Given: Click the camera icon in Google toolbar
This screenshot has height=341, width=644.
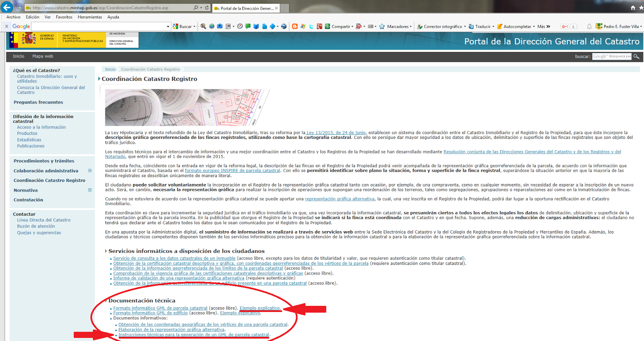Looking at the screenshot, I should pyautogui.click(x=220, y=26).
